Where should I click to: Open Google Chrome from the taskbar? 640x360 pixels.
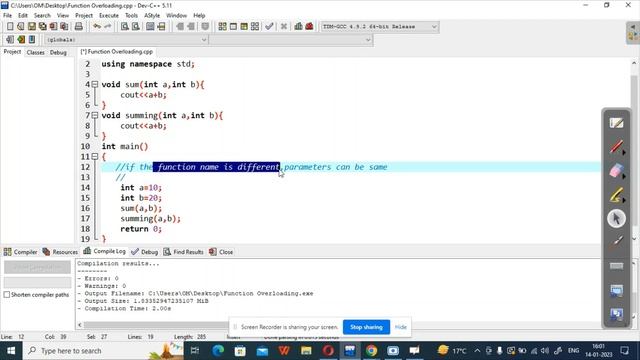(371, 351)
